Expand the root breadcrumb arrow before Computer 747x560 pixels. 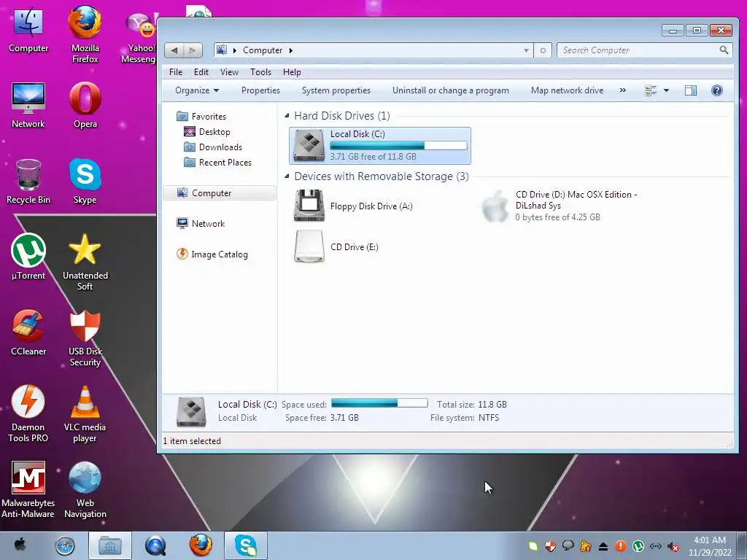click(234, 50)
